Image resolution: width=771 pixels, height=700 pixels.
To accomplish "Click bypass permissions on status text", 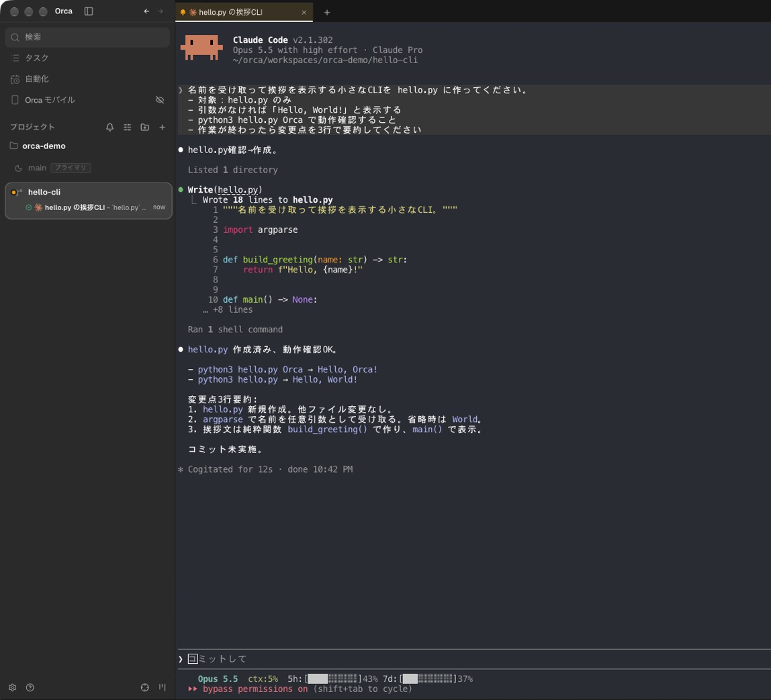I will [x=255, y=689].
